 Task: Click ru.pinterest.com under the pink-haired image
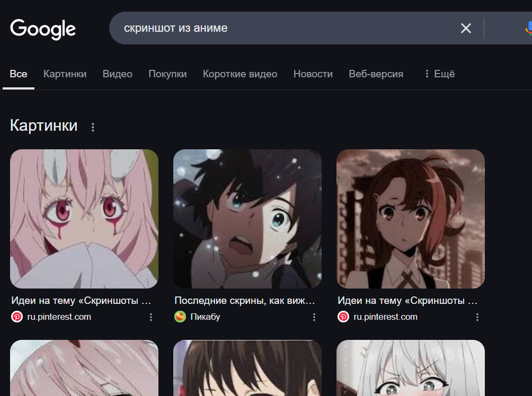[x=59, y=317]
